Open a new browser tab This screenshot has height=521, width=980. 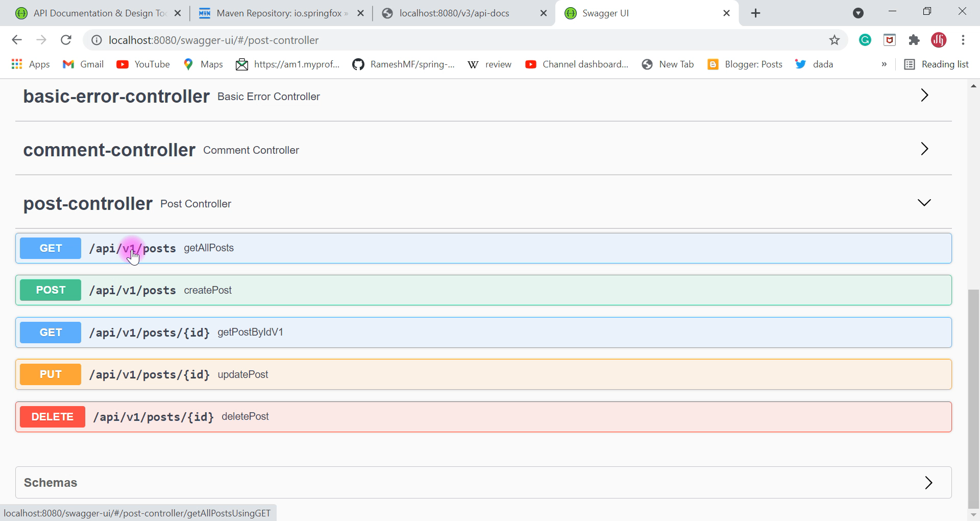pyautogui.click(x=756, y=13)
